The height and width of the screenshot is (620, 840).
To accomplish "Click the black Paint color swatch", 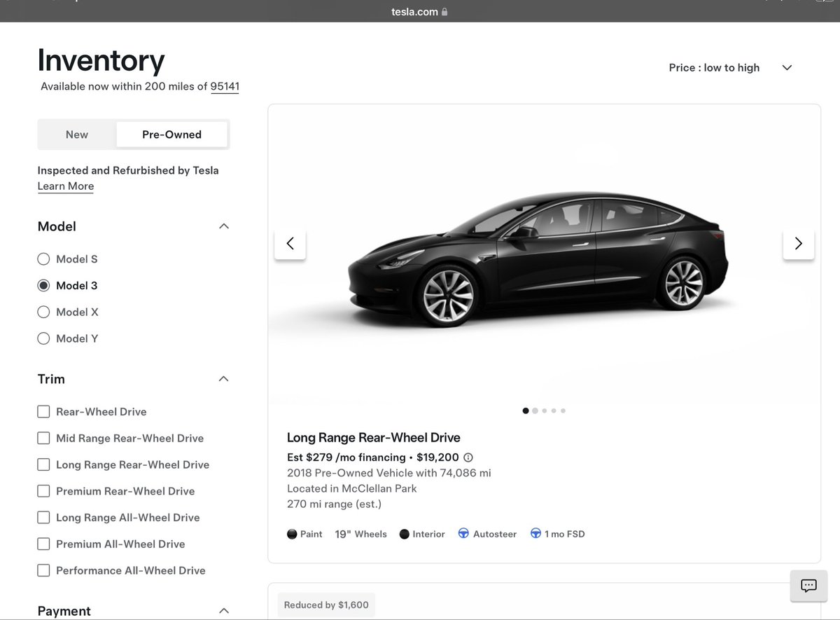I will coord(292,534).
